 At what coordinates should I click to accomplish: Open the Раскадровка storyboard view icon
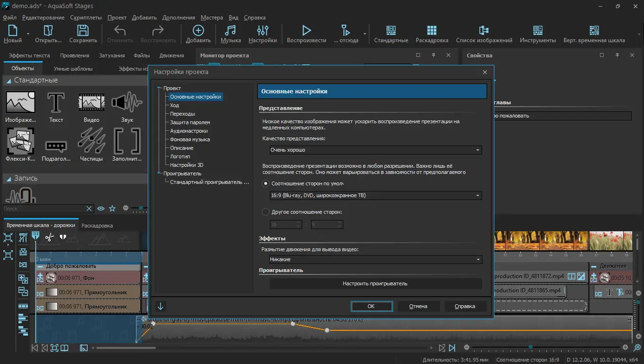(x=431, y=31)
